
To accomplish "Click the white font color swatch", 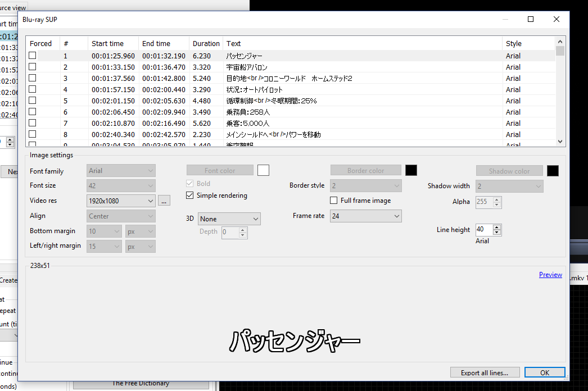I will click(x=263, y=170).
